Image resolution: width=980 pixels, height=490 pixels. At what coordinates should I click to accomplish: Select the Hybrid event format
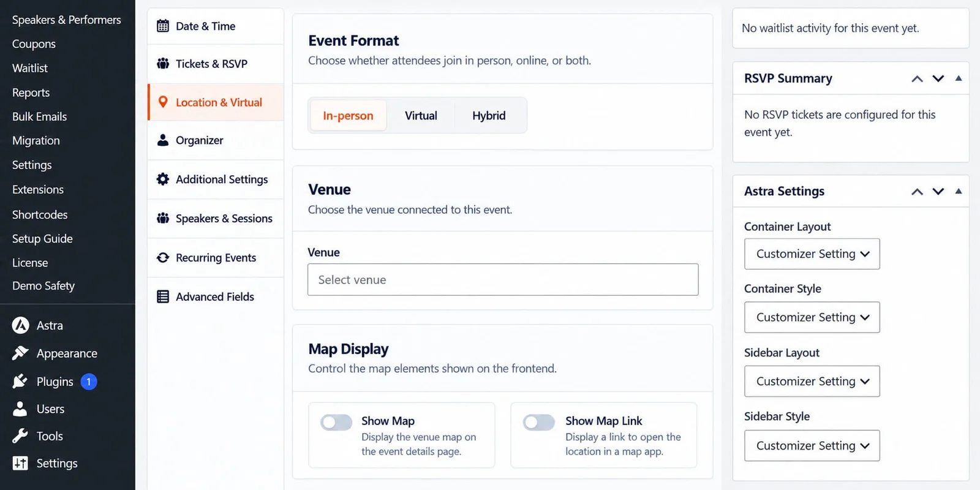[489, 116]
